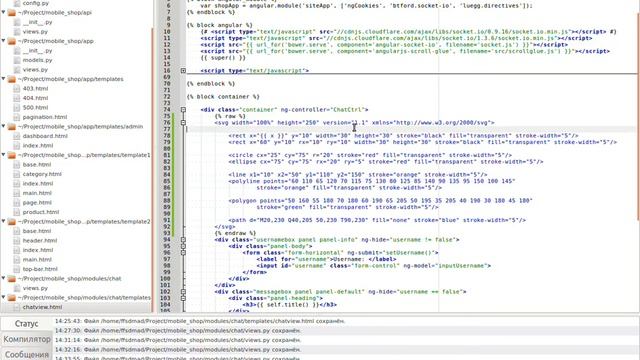Viewport: 640px width, 360px height.
Task: Toggle code fold at line 94 usernamebox div
Action: tap(183, 240)
